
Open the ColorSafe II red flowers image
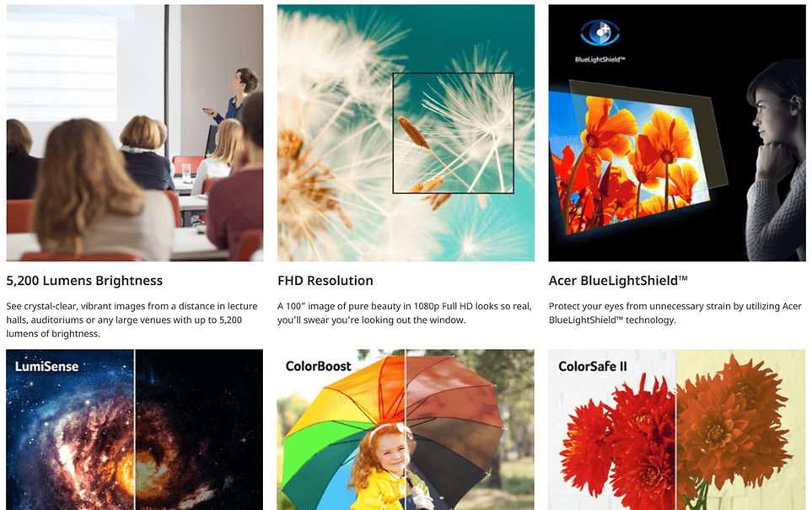(677, 430)
